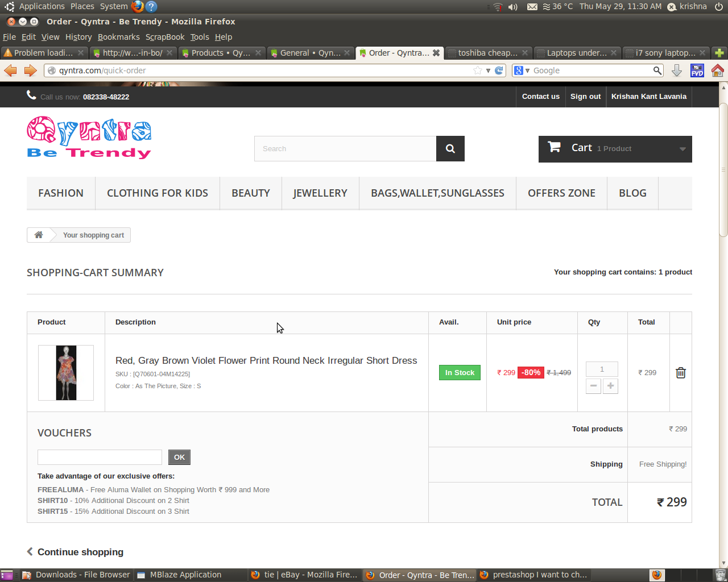Open the FASHION category
Screen dimensions: 728x582
pyautogui.click(x=61, y=193)
